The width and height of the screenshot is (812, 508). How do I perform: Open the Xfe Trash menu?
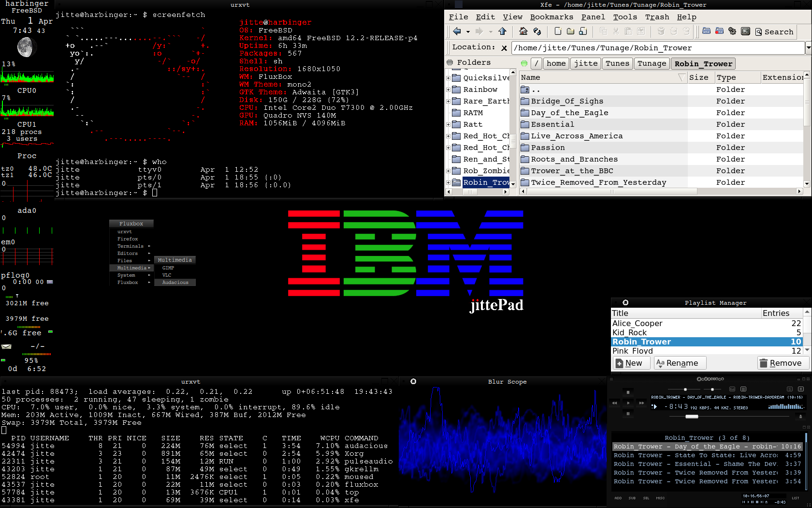pyautogui.click(x=657, y=17)
